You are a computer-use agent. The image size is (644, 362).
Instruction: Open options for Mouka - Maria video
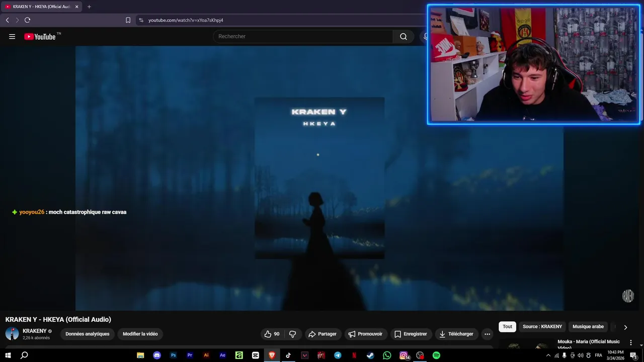(x=631, y=342)
